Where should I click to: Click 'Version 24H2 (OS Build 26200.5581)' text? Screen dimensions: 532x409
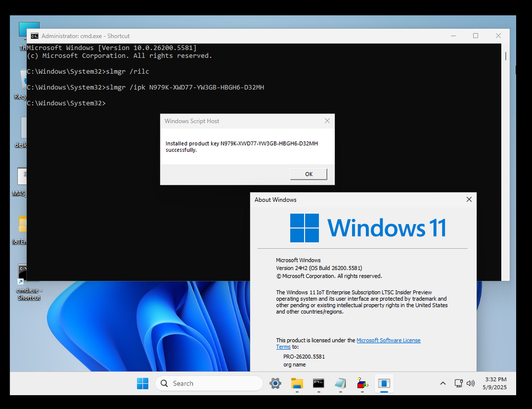pyautogui.click(x=319, y=268)
